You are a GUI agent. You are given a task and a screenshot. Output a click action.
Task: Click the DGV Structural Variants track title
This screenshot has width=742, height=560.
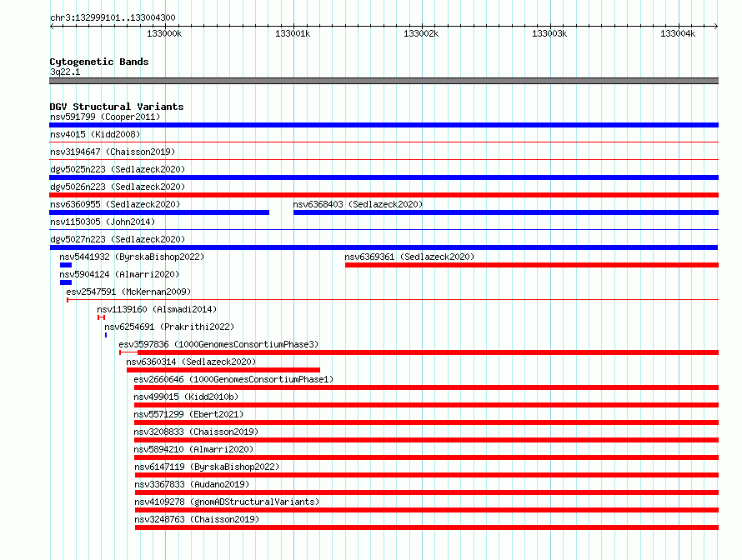pyautogui.click(x=117, y=107)
